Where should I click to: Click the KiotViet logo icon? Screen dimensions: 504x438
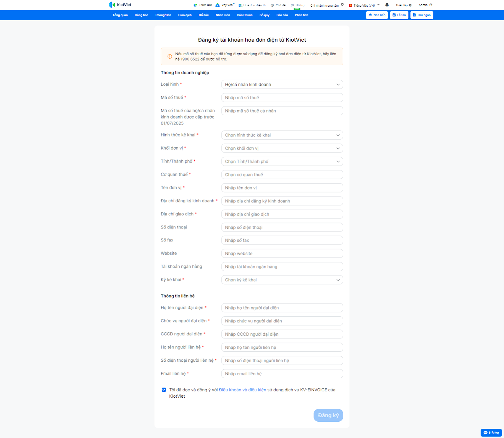[x=112, y=5]
